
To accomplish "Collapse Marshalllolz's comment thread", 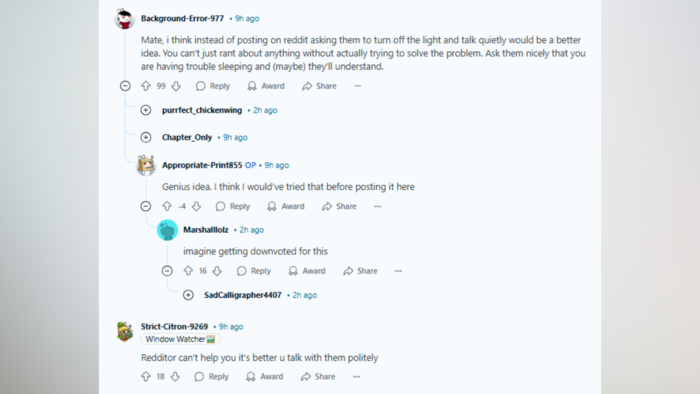I will (167, 271).
